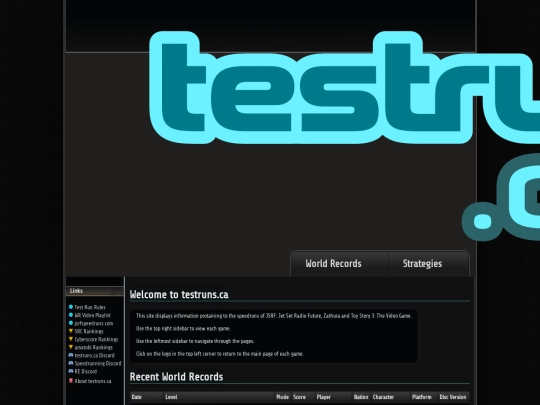540x405 pixels.
Task: Click the blue dot beside WR Video Playlist
Action: click(71, 315)
